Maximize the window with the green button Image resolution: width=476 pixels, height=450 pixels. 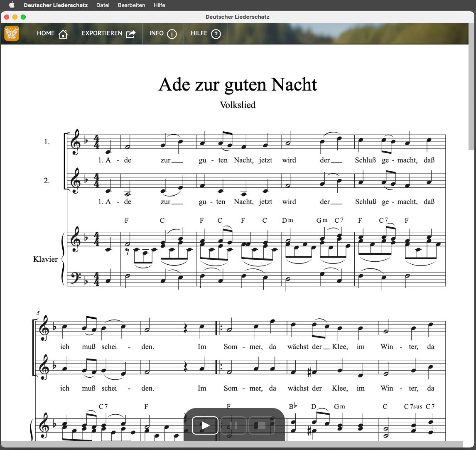pyautogui.click(x=23, y=17)
